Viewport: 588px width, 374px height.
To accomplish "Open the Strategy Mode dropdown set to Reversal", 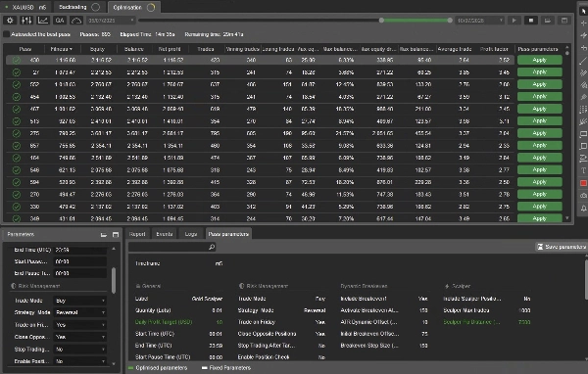I will coord(80,312).
